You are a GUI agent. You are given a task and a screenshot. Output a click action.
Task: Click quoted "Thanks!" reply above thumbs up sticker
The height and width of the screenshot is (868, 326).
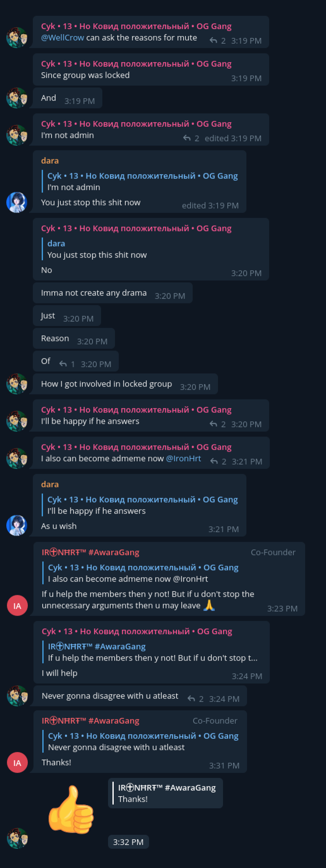point(165,793)
